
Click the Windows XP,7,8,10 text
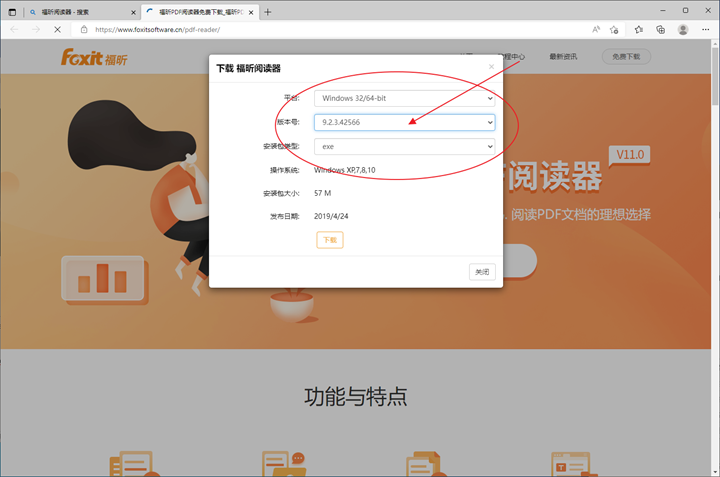(x=344, y=170)
